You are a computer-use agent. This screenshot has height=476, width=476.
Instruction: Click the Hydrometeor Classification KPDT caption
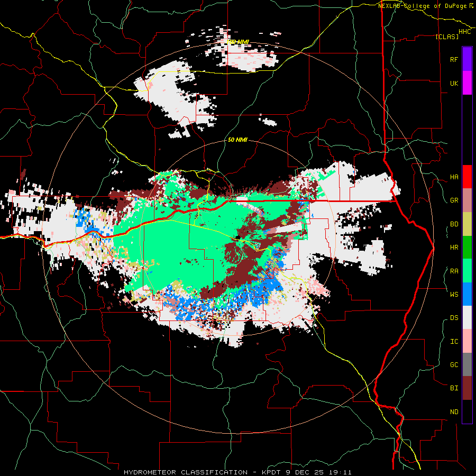(237, 472)
